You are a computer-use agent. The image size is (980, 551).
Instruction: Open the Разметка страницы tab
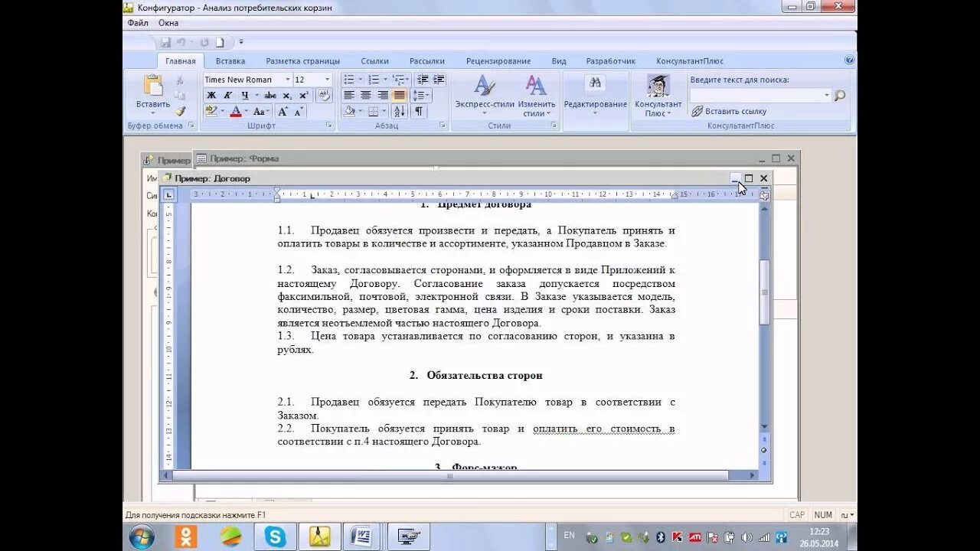click(x=303, y=61)
